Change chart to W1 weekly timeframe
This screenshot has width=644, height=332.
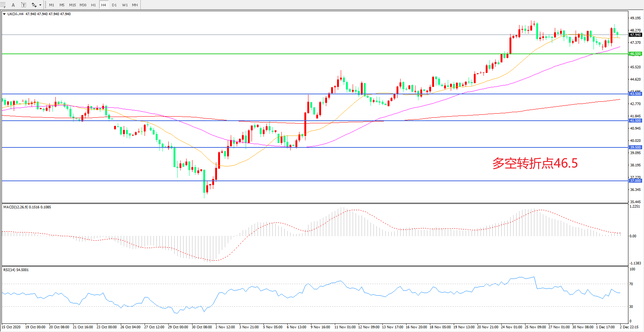(x=125, y=5)
